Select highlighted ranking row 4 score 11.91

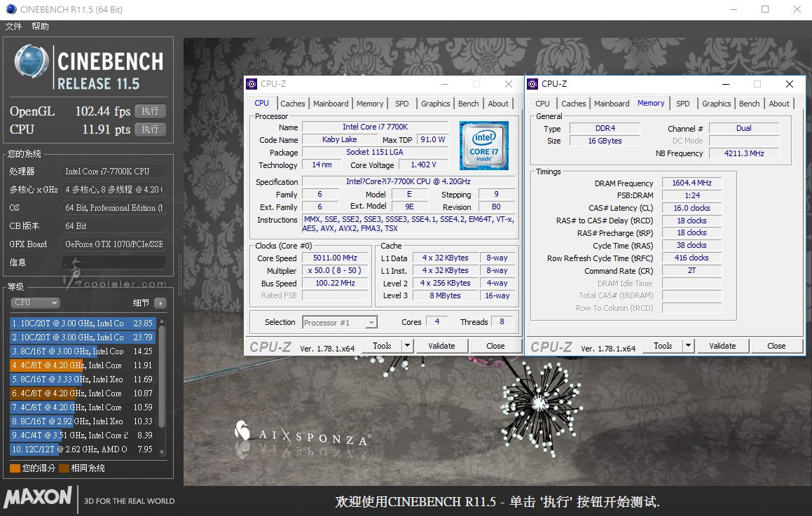tap(83, 365)
